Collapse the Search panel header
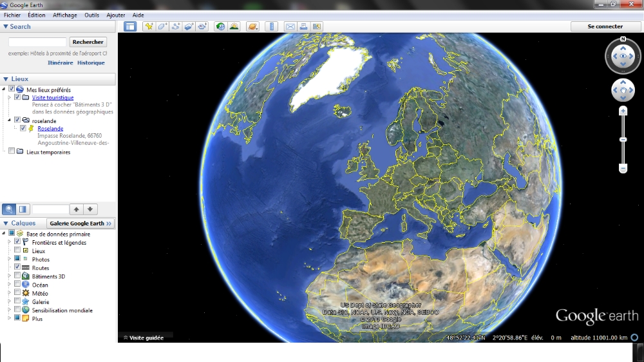Image resolution: width=644 pixels, height=362 pixels. click(6, 26)
